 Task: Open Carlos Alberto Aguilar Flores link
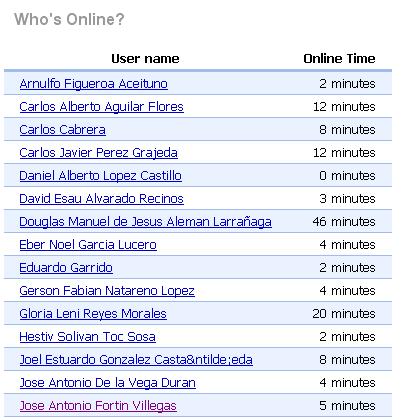tap(101, 107)
